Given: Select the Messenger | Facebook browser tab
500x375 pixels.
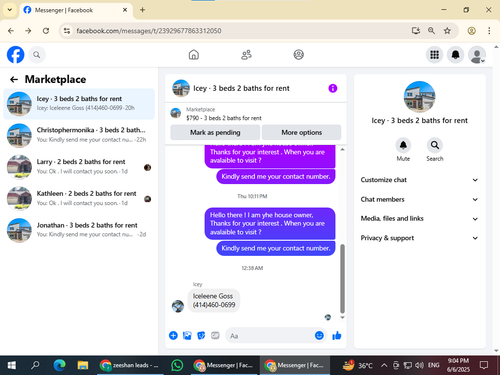Looking at the screenshot, I should (x=76, y=10).
